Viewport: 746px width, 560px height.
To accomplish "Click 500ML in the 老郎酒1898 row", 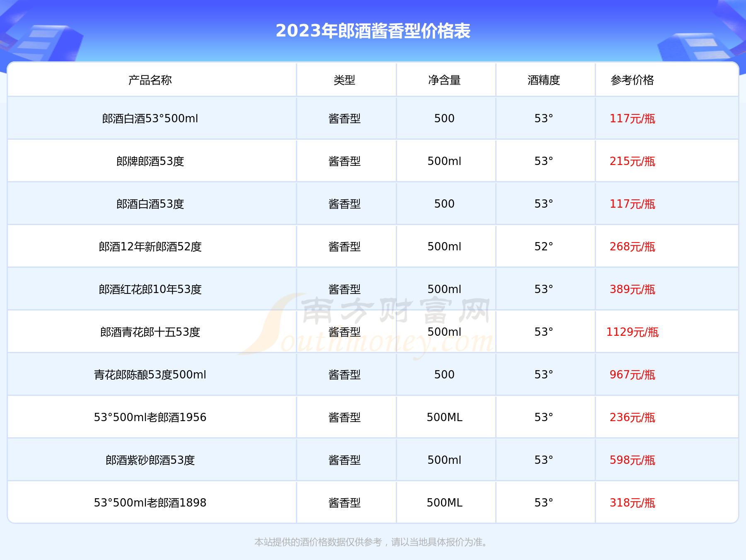I will (x=444, y=503).
